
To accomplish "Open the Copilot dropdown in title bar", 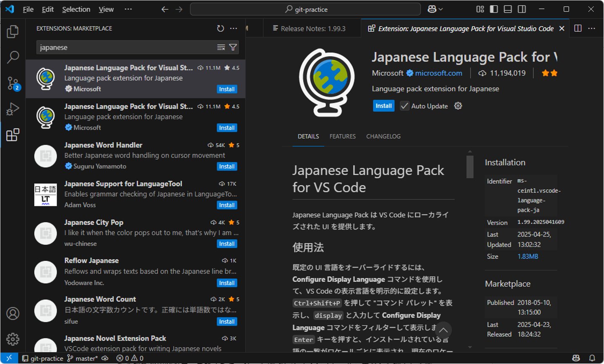I will tap(435, 9).
